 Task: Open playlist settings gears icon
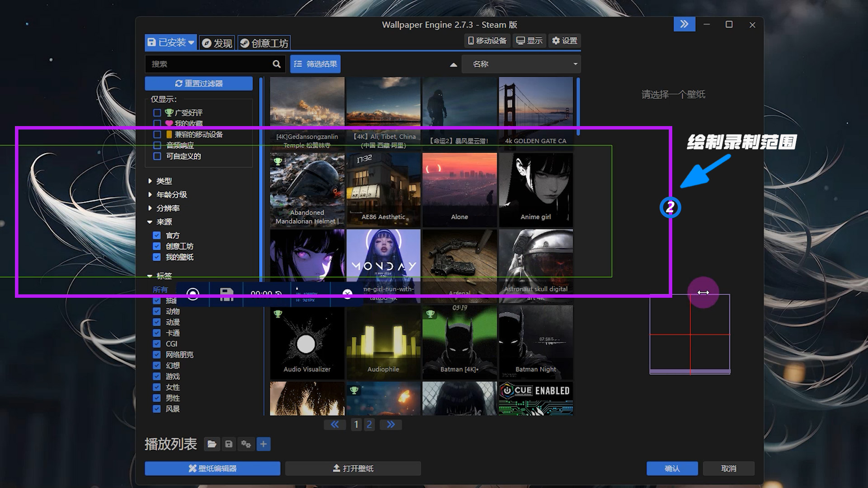tap(246, 444)
